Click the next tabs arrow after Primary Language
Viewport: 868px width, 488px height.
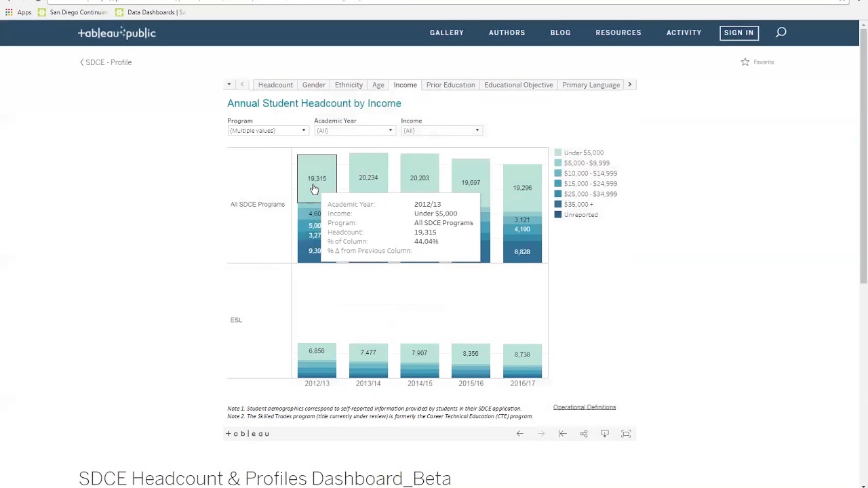630,85
